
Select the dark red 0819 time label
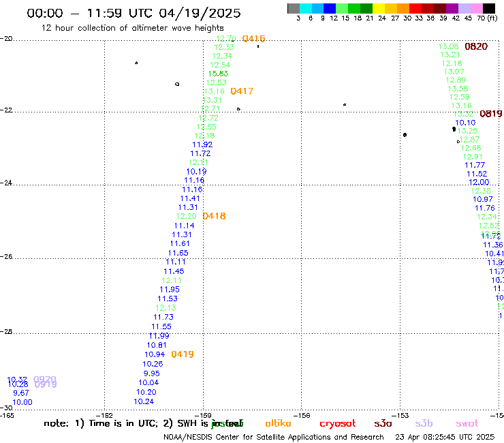[491, 114]
